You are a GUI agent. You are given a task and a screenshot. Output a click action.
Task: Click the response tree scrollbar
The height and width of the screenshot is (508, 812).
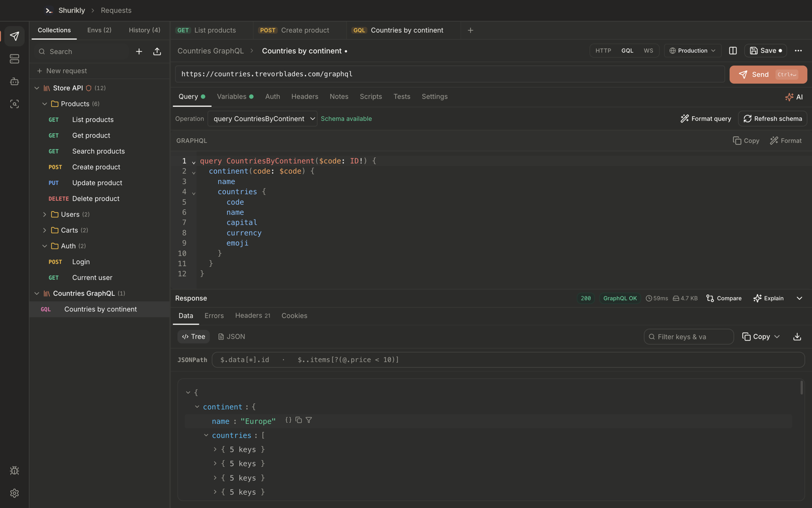(x=801, y=388)
